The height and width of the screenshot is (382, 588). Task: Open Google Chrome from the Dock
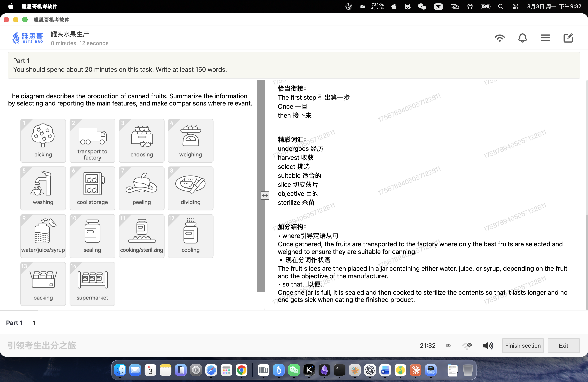pos(241,370)
